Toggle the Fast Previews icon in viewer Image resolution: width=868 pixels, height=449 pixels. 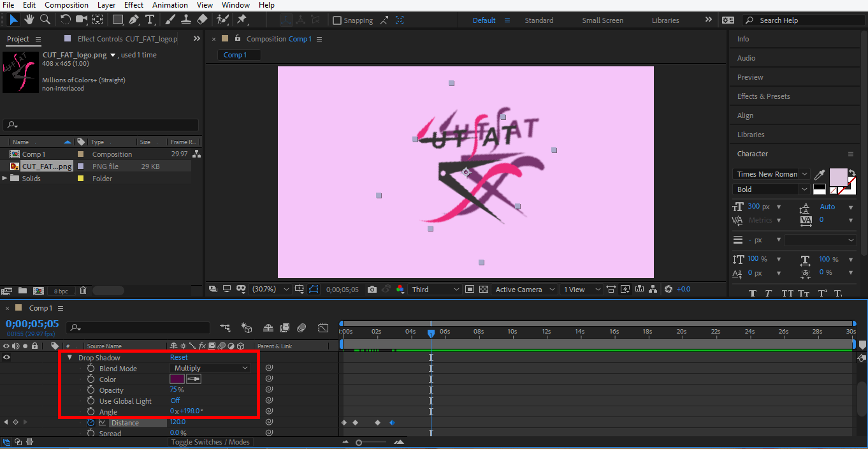tap(625, 290)
